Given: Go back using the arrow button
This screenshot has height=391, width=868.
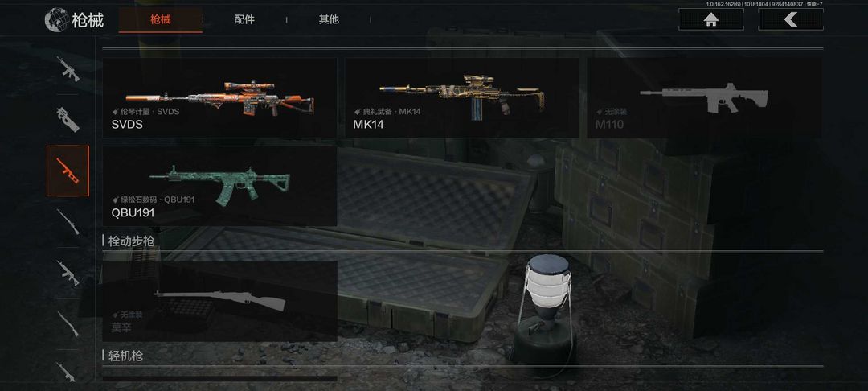Looking at the screenshot, I should pyautogui.click(x=791, y=19).
